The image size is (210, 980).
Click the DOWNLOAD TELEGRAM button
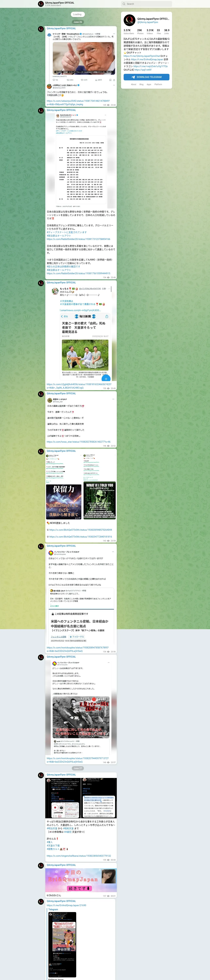click(x=146, y=77)
